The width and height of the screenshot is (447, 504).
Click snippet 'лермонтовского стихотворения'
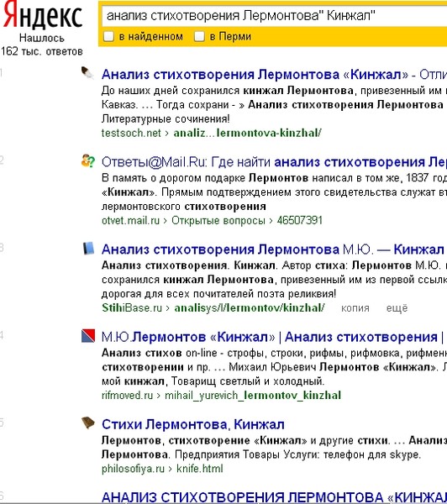point(184,207)
